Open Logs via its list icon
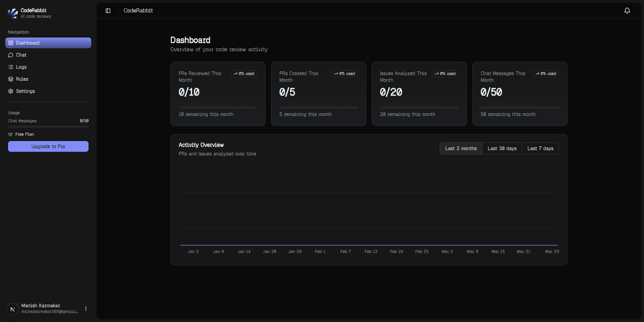 click(10, 67)
